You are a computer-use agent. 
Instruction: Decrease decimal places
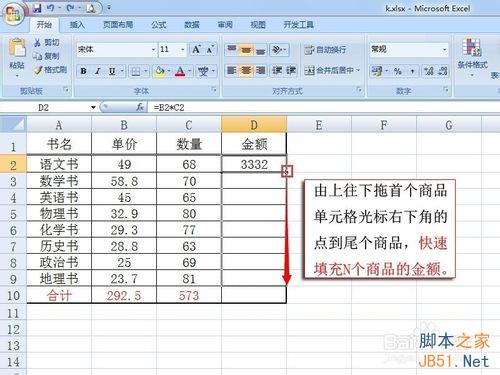coord(442,71)
